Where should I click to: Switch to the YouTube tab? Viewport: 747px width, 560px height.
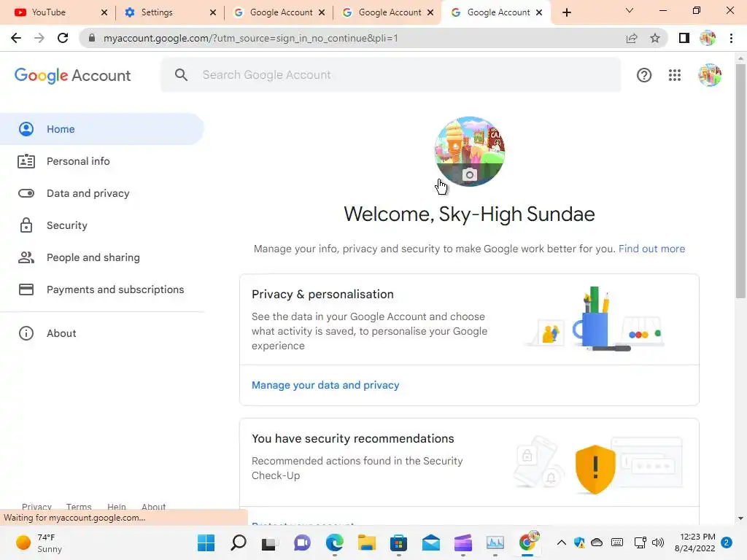(x=61, y=12)
